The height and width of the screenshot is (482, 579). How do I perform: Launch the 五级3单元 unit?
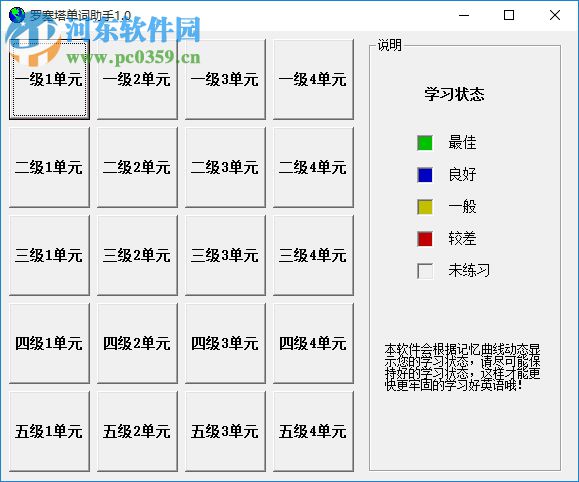click(225, 431)
